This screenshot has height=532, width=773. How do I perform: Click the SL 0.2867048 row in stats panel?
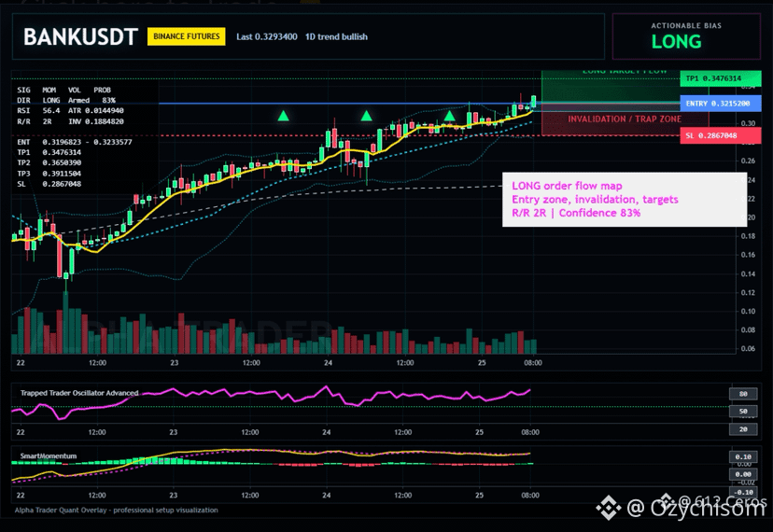[x=49, y=185]
